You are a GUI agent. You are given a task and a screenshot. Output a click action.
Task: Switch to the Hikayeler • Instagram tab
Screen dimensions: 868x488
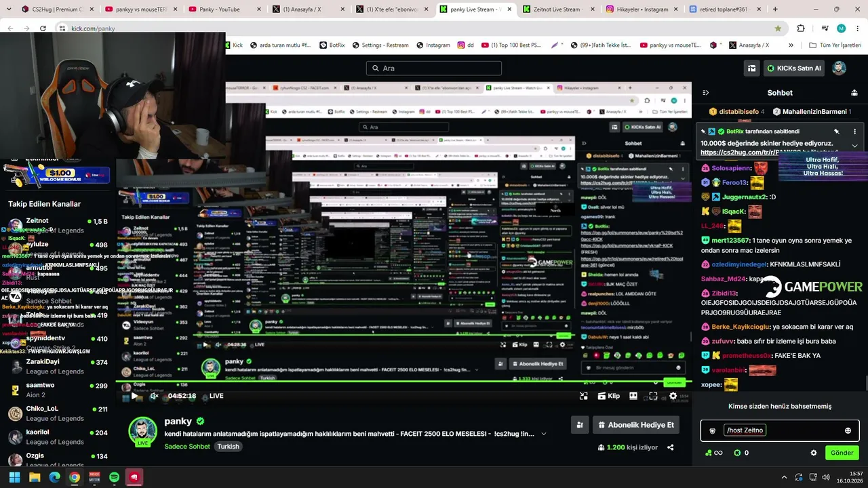coord(642,9)
